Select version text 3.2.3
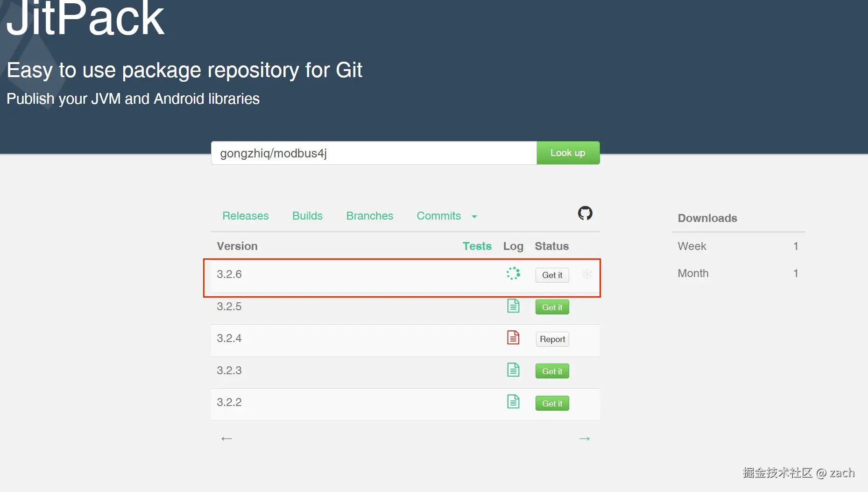The height and width of the screenshot is (492, 868). 229,371
